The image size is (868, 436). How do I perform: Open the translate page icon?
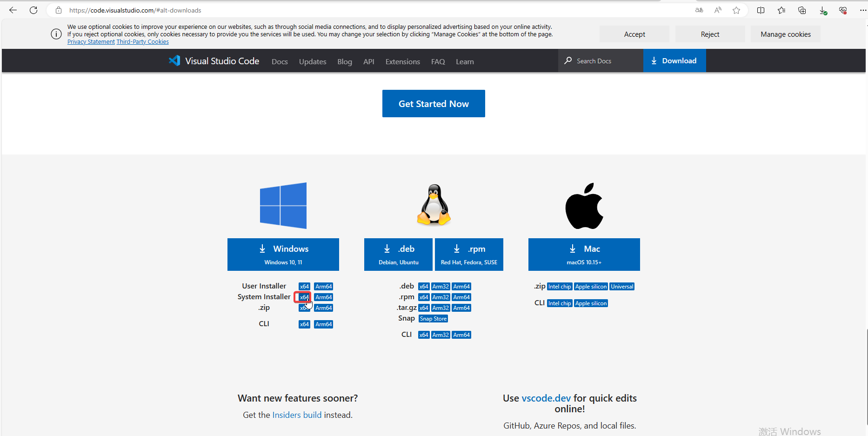tap(699, 10)
